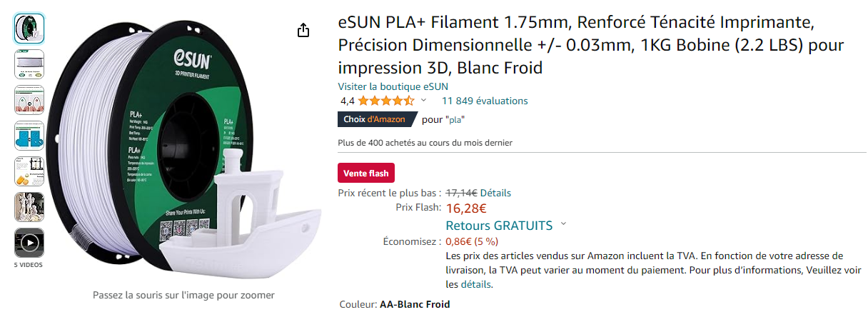Select the second product thumbnail
The image size is (868, 312).
click(x=29, y=64)
